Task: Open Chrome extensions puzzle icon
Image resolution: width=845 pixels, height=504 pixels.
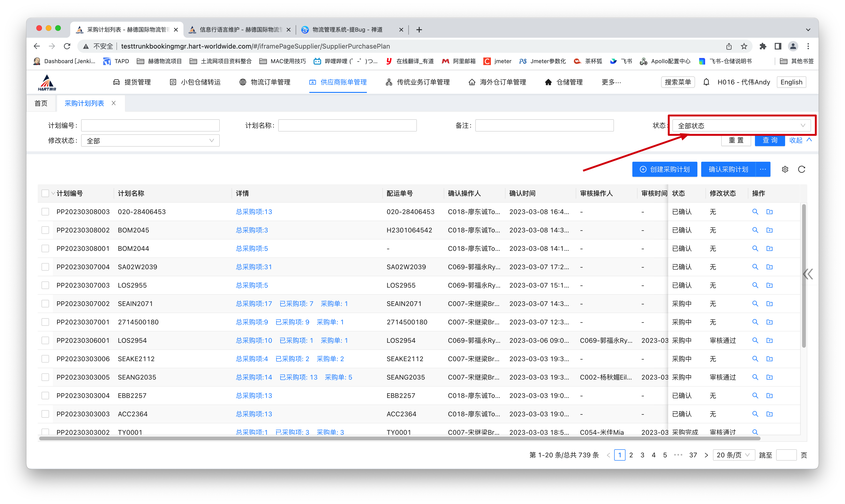Action: tap(763, 46)
